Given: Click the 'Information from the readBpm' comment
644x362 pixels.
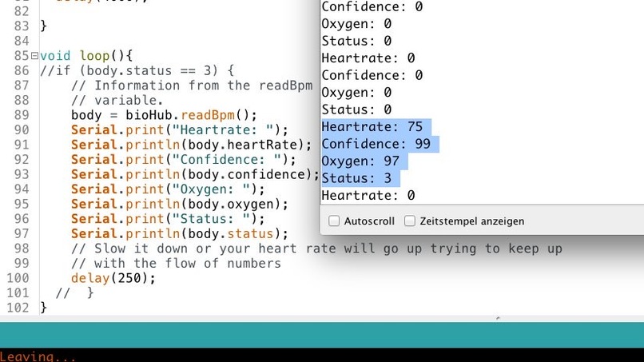Looking at the screenshot, I should click(x=192, y=86).
